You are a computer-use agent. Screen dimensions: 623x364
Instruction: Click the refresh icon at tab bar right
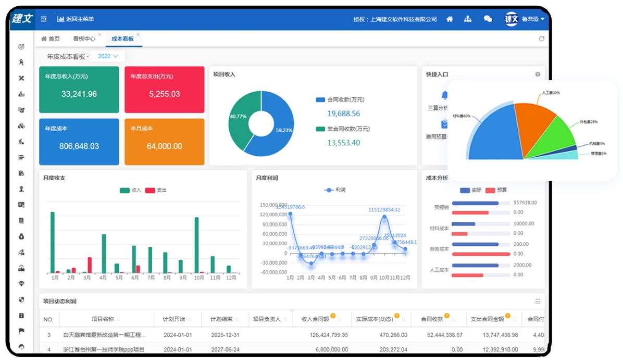tap(541, 39)
